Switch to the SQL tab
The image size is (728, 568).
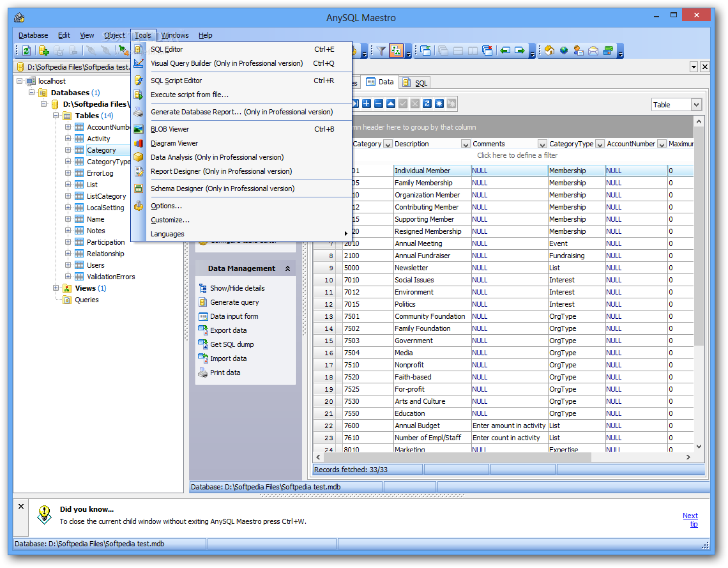415,82
